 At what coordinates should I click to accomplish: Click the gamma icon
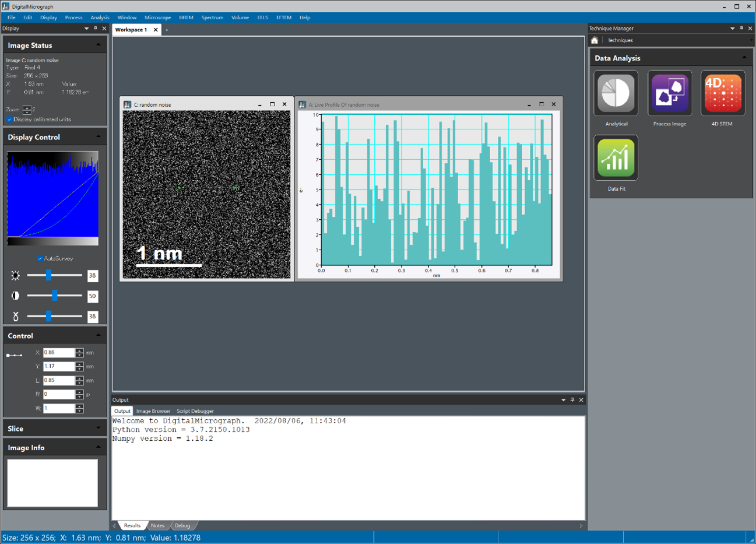pyautogui.click(x=16, y=316)
